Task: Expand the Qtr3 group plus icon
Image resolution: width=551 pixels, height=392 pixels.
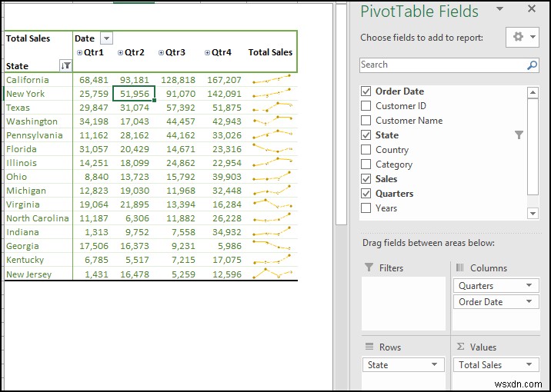Action: (162, 52)
